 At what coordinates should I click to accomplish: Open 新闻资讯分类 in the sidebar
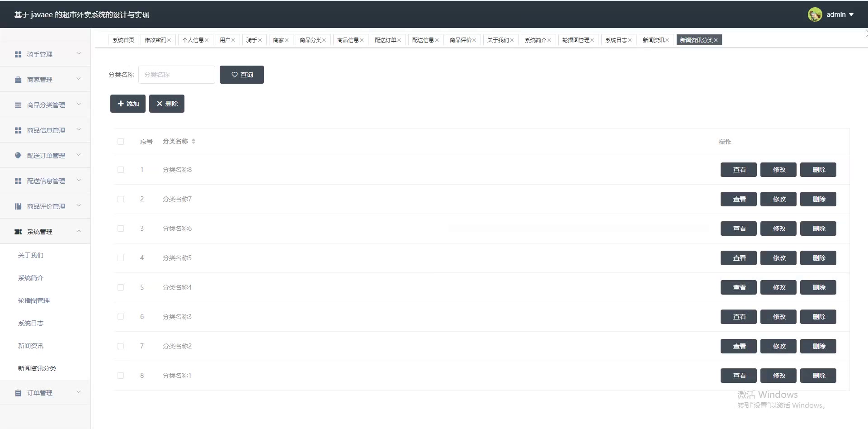click(x=37, y=368)
